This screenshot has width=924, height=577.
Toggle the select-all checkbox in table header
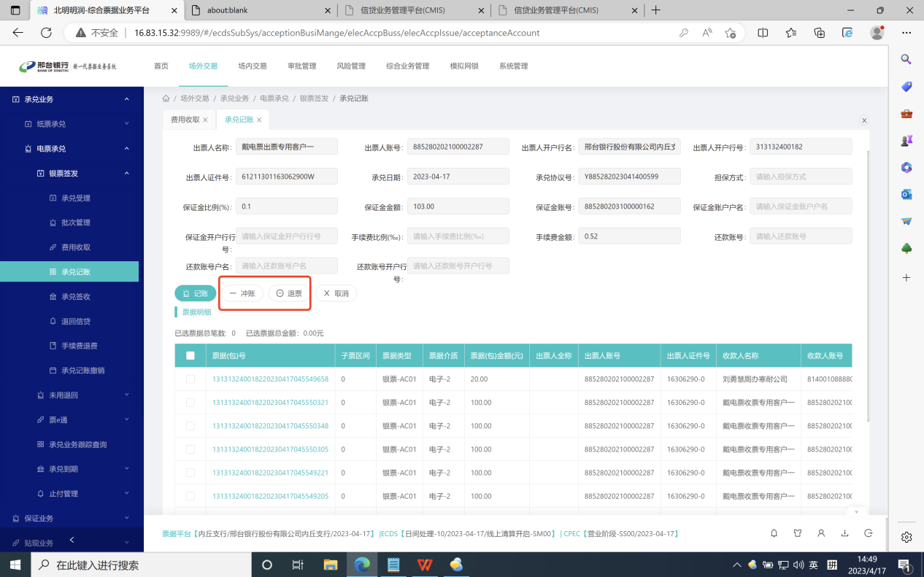click(190, 356)
